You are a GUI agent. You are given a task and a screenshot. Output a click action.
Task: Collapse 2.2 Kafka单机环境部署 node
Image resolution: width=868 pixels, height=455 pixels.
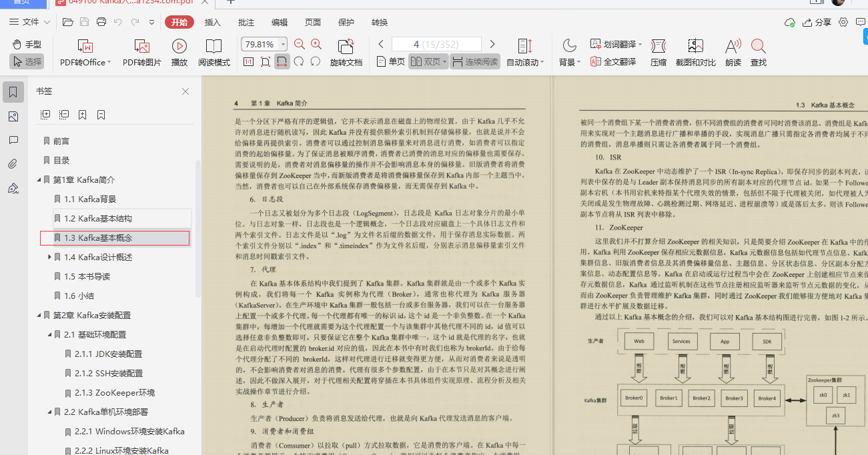(x=49, y=412)
